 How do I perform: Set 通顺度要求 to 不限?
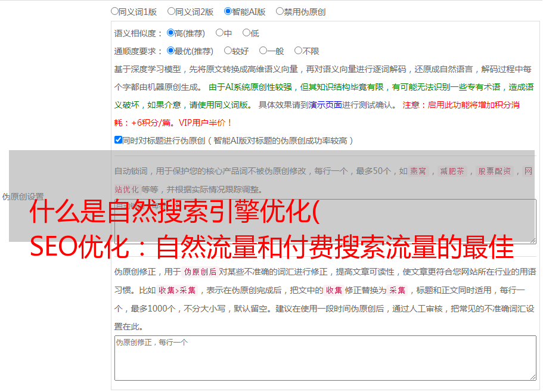298,51
